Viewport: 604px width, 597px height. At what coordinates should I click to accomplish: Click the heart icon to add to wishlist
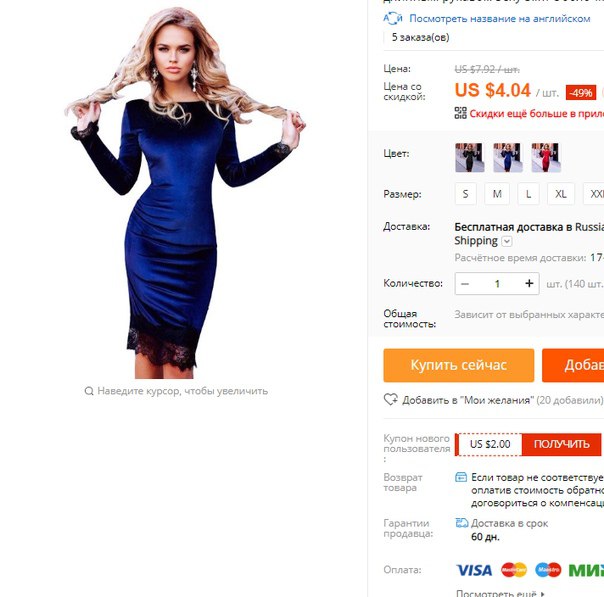[x=391, y=399]
